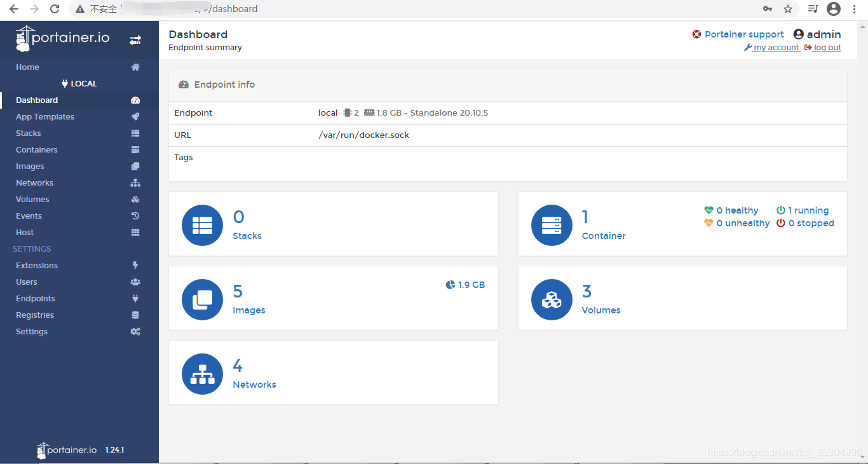Click the browser address bar
The image size is (868, 464).
[x=413, y=9]
